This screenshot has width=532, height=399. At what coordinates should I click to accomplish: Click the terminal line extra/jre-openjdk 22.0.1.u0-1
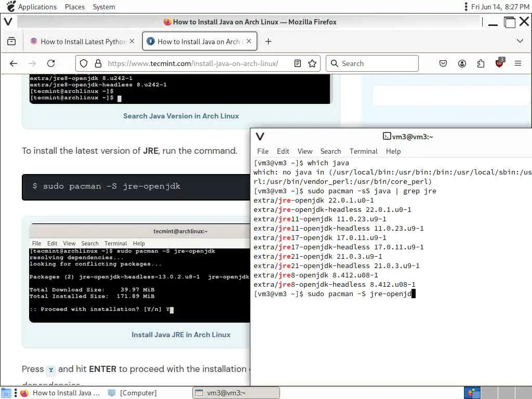313,201
